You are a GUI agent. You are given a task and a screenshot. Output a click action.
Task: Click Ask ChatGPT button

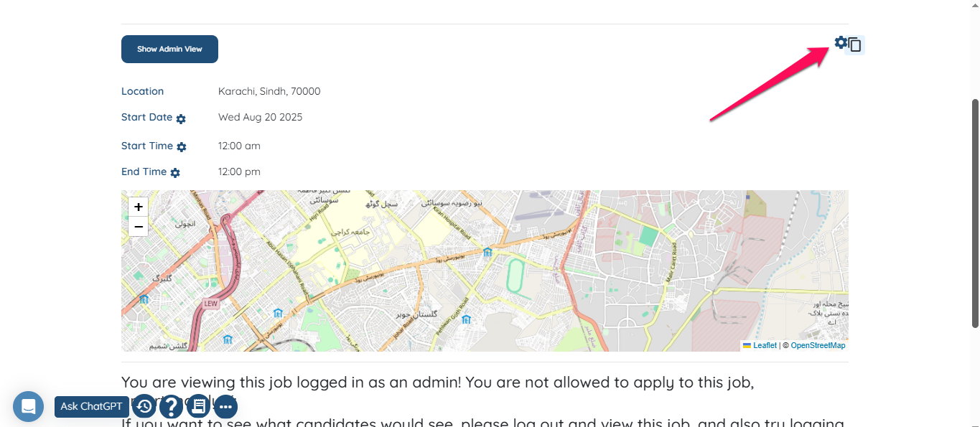point(92,407)
